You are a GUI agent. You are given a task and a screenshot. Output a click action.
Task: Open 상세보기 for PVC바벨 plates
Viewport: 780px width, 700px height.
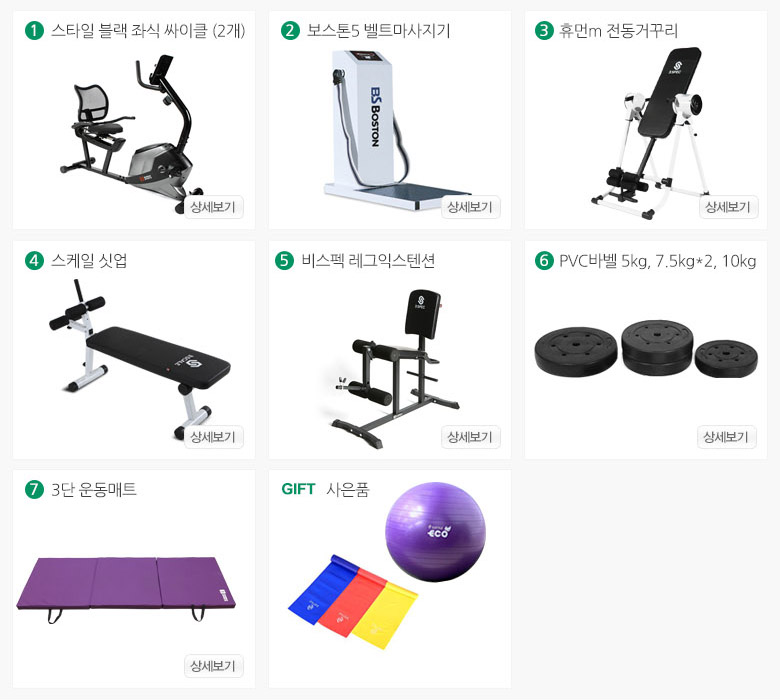[726, 437]
